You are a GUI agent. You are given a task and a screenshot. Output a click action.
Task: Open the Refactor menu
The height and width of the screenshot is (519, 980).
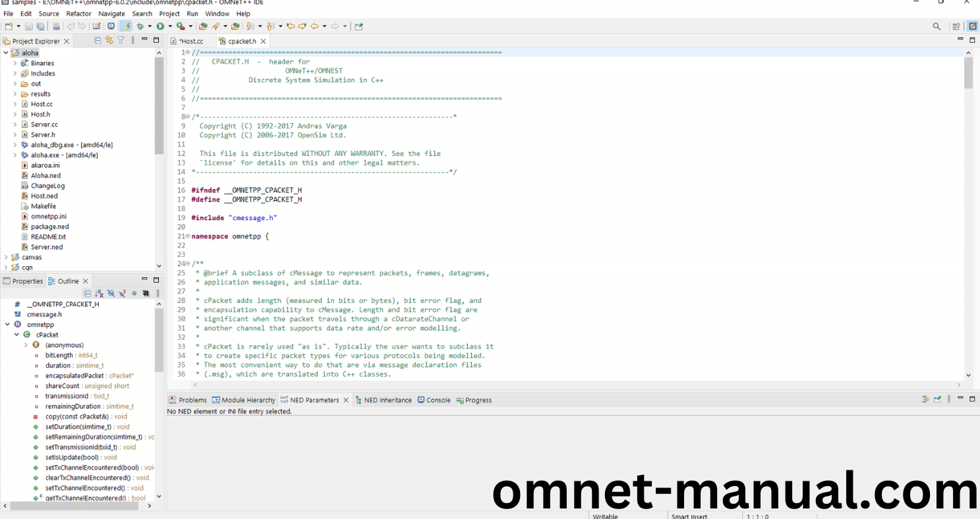[78, 13]
